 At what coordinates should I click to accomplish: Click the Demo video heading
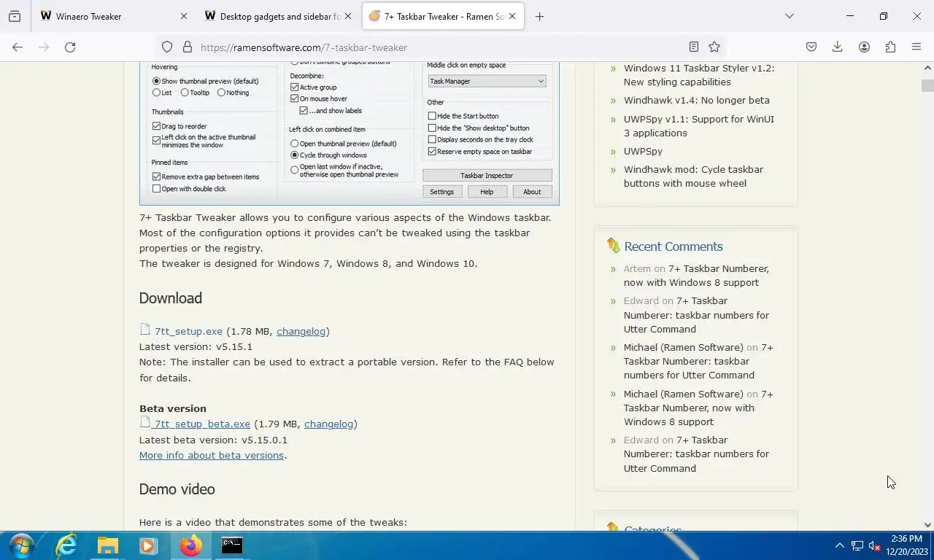coord(177,489)
